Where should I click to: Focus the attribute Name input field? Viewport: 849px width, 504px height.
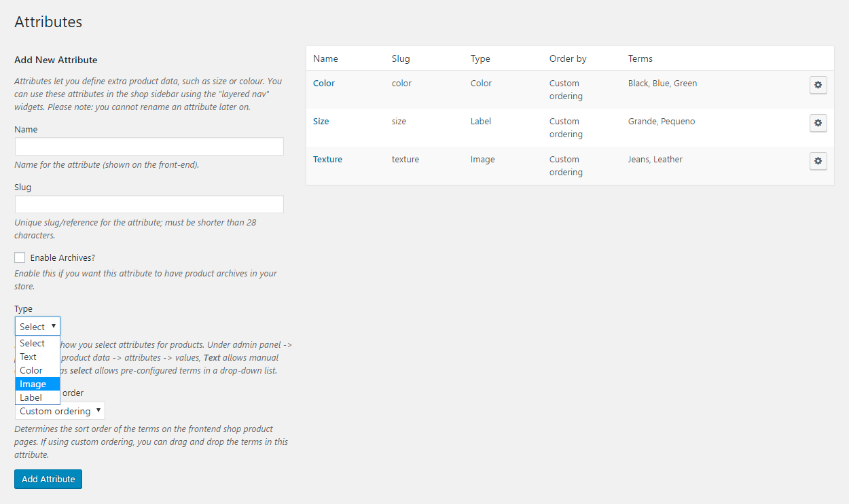[149, 147]
